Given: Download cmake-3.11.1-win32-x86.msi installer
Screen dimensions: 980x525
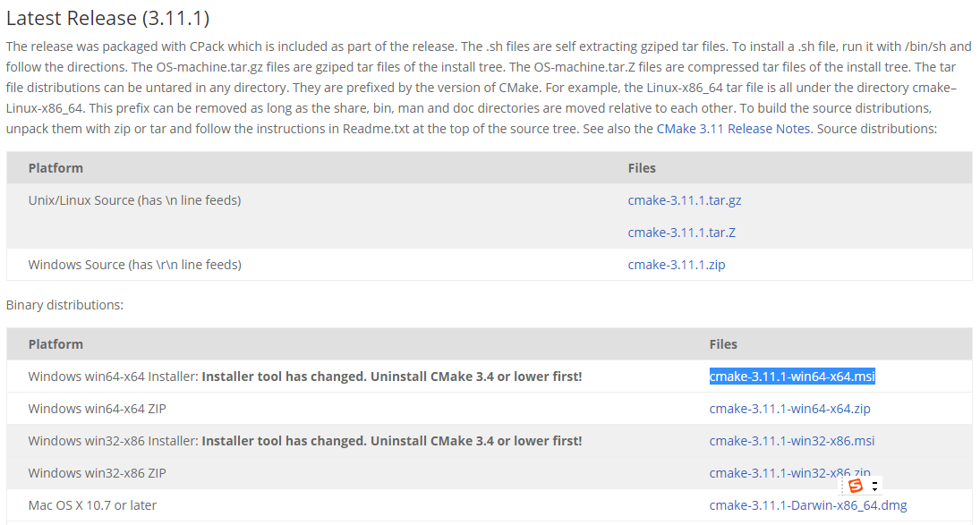Looking at the screenshot, I should [x=792, y=441].
